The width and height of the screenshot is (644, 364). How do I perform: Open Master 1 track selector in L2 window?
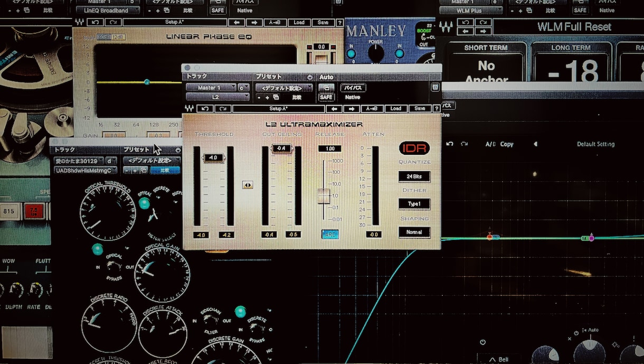(211, 88)
